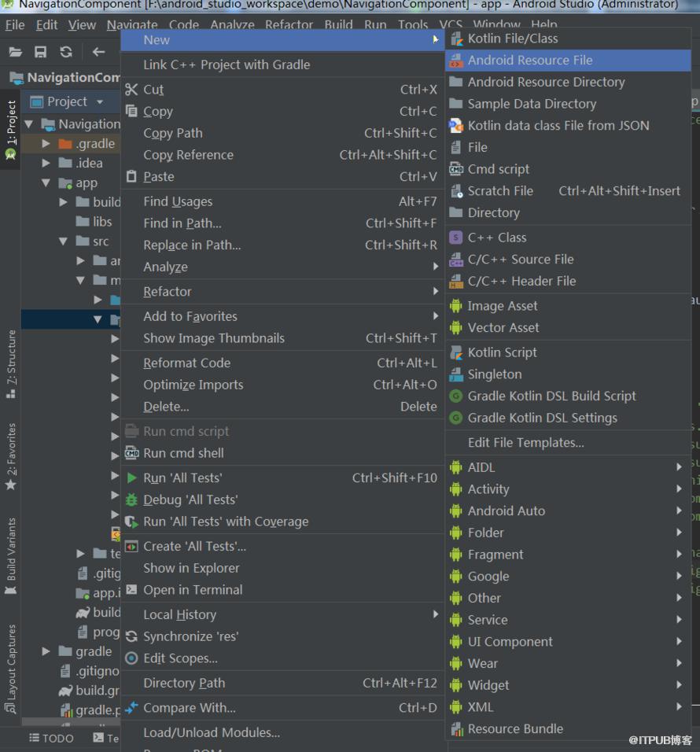Click the Cut scissors icon
The image size is (700, 752).
coord(131,90)
